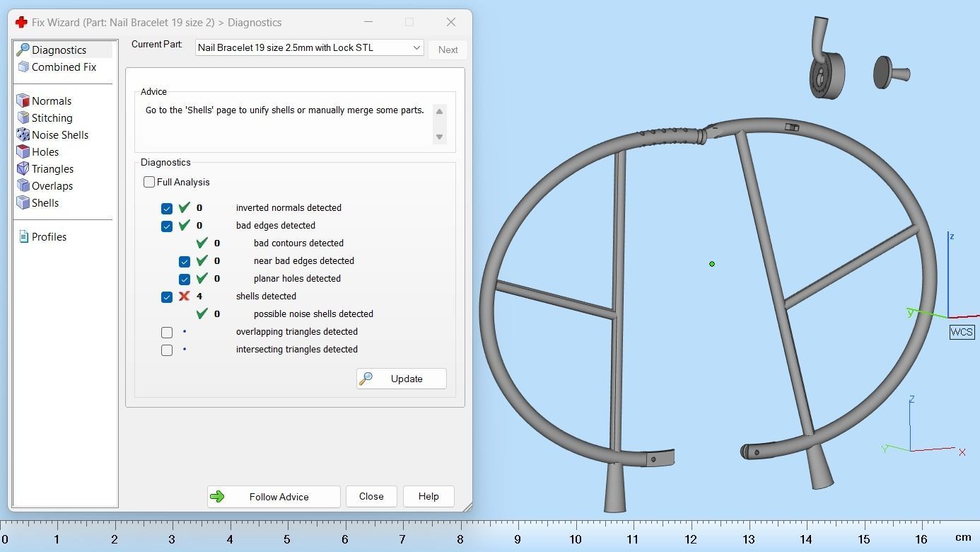Click the Close button in wizard

(x=371, y=496)
